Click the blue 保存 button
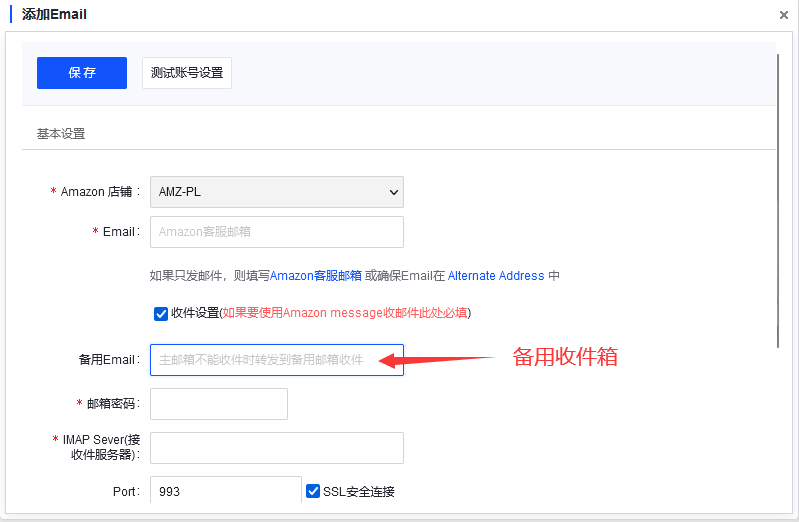The image size is (799, 522). [x=82, y=73]
